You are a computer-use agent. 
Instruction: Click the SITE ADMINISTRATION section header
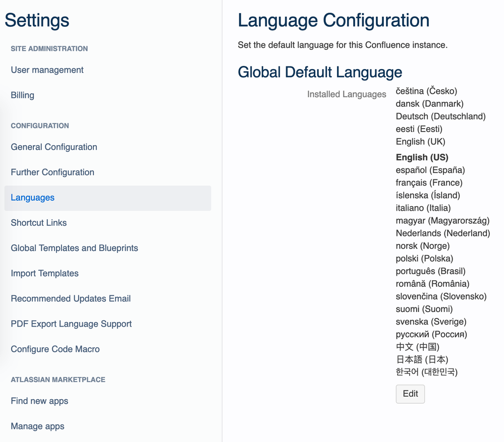[49, 49]
